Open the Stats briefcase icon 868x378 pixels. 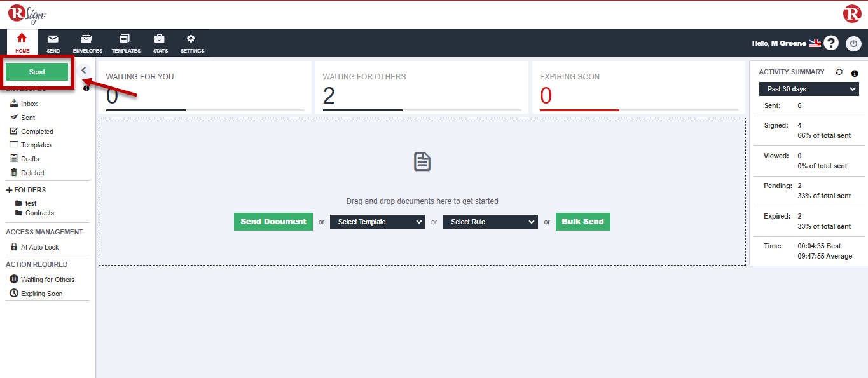point(160,39)
